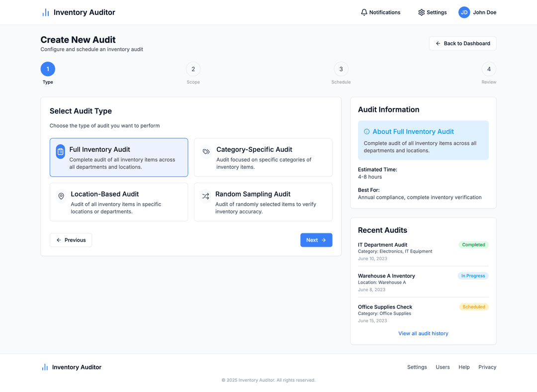
Task: Click the Help link in footer
Action: (x=464, y=367)
